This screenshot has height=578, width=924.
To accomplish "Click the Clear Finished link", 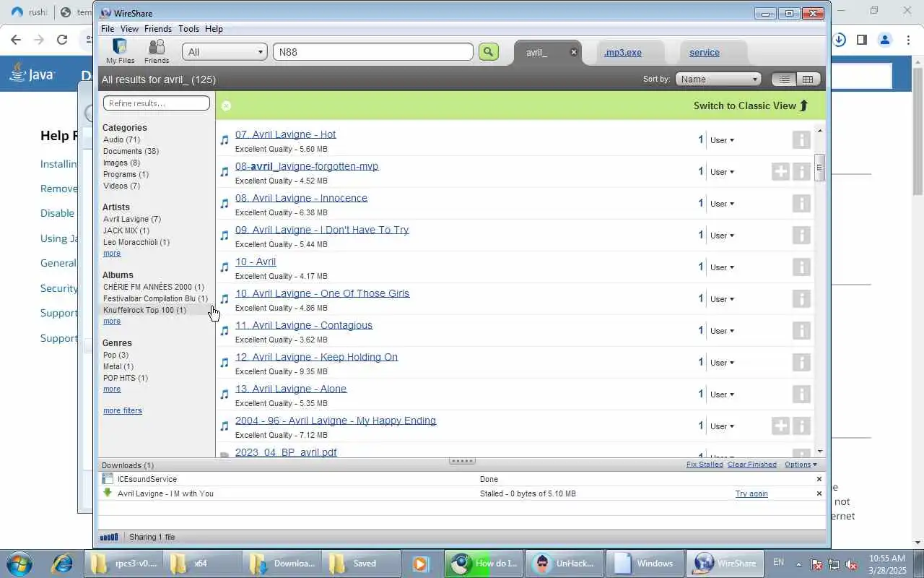I will pos(752,465).
